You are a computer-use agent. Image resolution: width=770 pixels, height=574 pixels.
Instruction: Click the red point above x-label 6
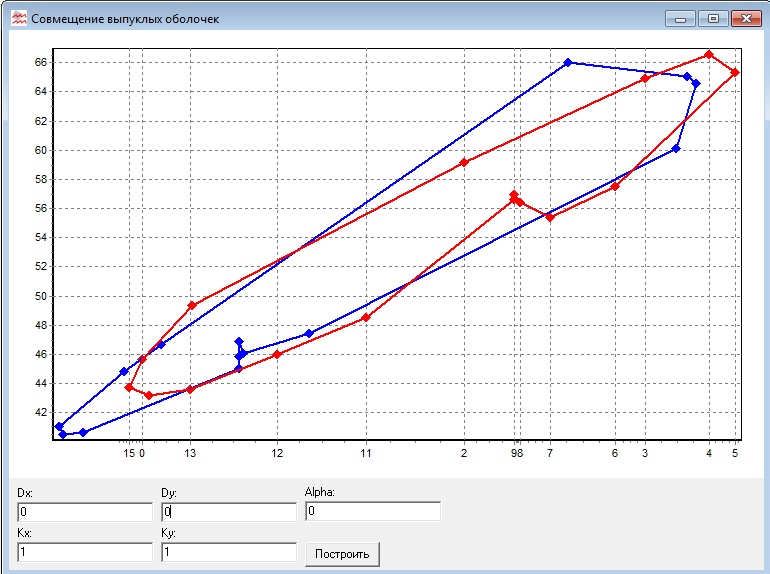tap(615, 187)
